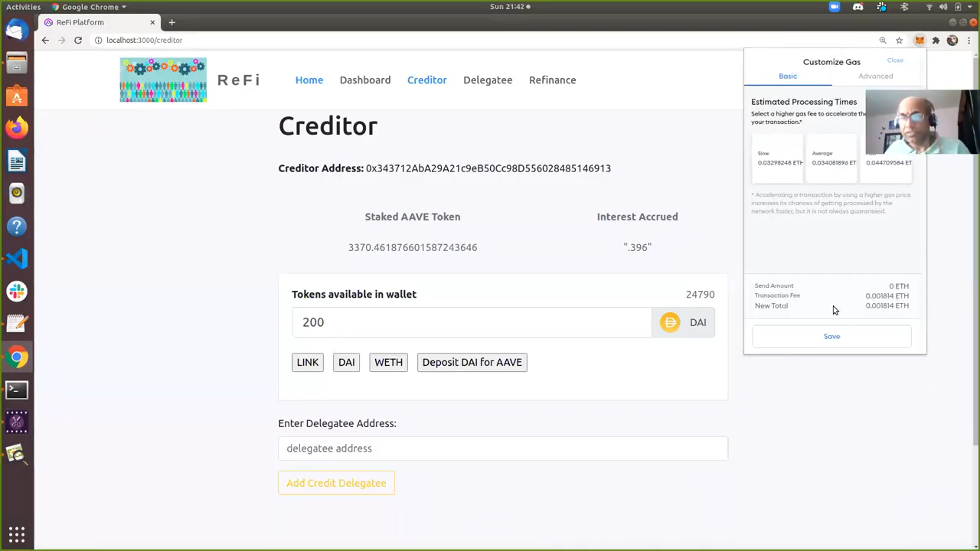
Task: Click the Bluetooth indicator in top bar
Action: tap(905, 7)
